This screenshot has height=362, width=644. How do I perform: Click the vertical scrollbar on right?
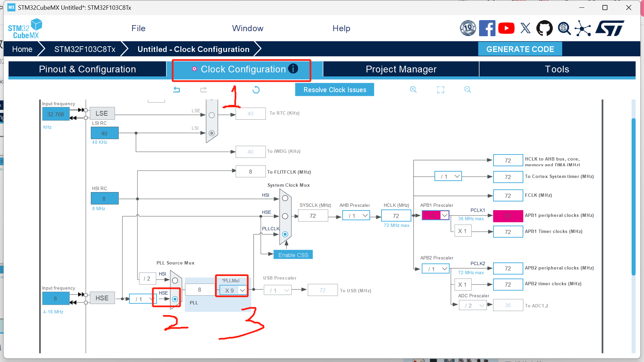click(633, 196)
